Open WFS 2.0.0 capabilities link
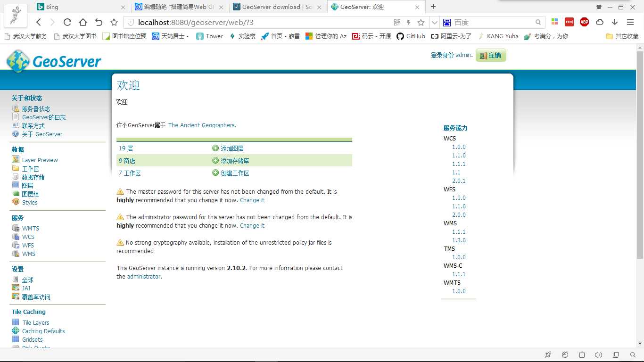644x362 pixels. 459,215
